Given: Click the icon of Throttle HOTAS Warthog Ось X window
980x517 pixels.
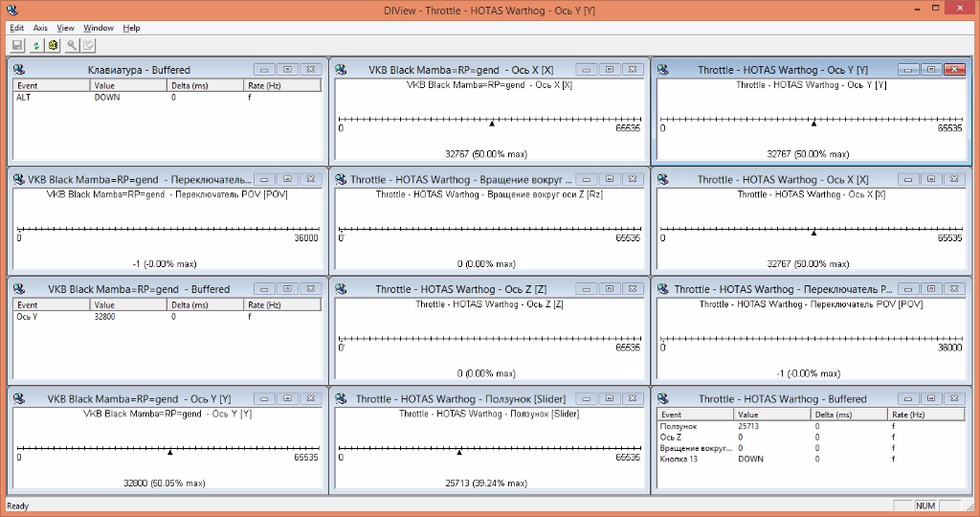Looking at the screenshot, I should click(662, 179).
